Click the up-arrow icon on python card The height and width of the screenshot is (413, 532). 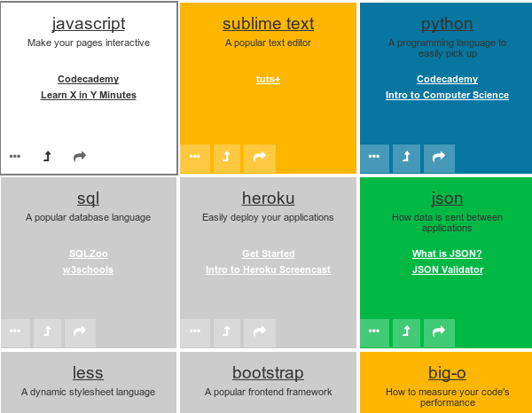click(x=406, y=156)
